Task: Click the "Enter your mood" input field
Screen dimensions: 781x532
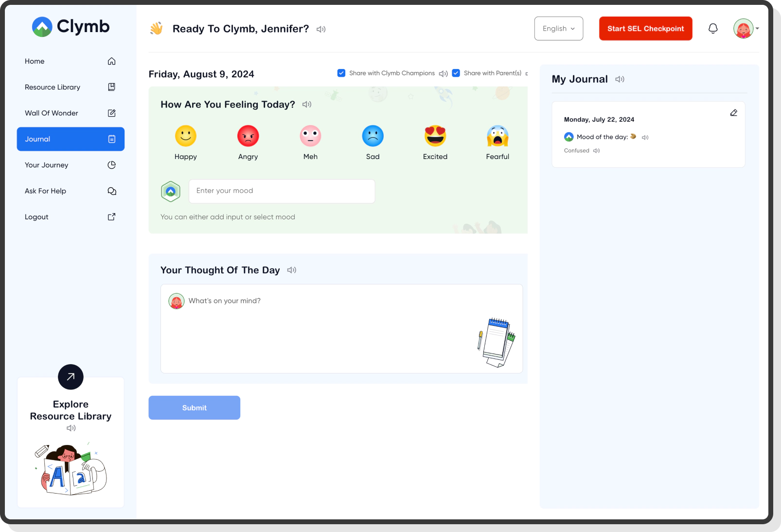Action: [x=282, y=191]
